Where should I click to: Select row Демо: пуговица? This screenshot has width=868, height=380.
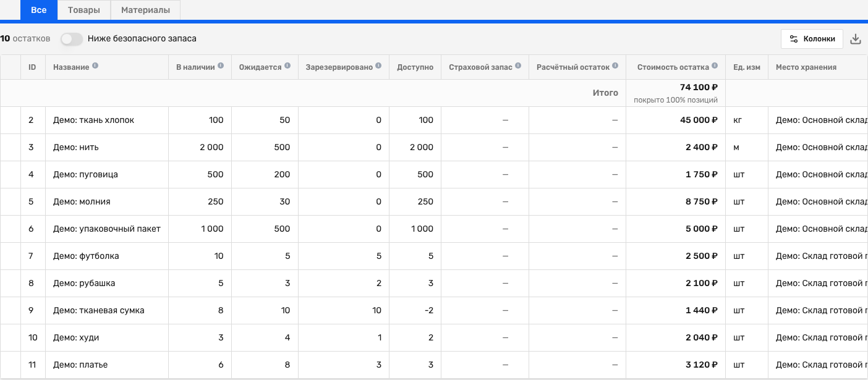point(434,174)
